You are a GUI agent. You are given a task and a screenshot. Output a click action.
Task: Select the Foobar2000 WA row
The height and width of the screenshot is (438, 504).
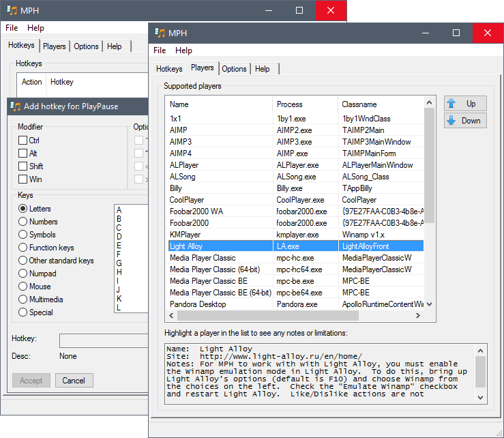coord(295,211)
